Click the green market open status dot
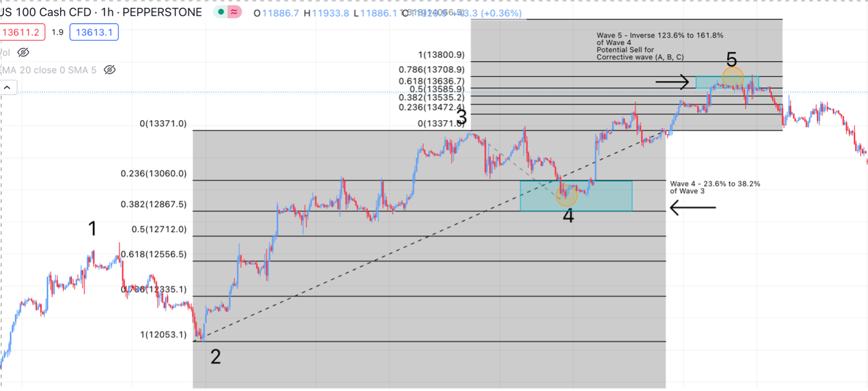868x391 pixels. 221,12
